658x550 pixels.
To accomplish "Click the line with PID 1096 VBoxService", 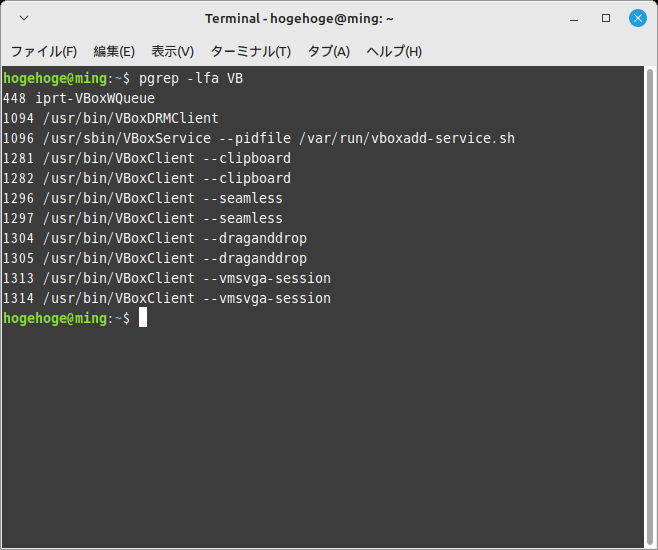I will pyautogui.click(x=259, y=138).
